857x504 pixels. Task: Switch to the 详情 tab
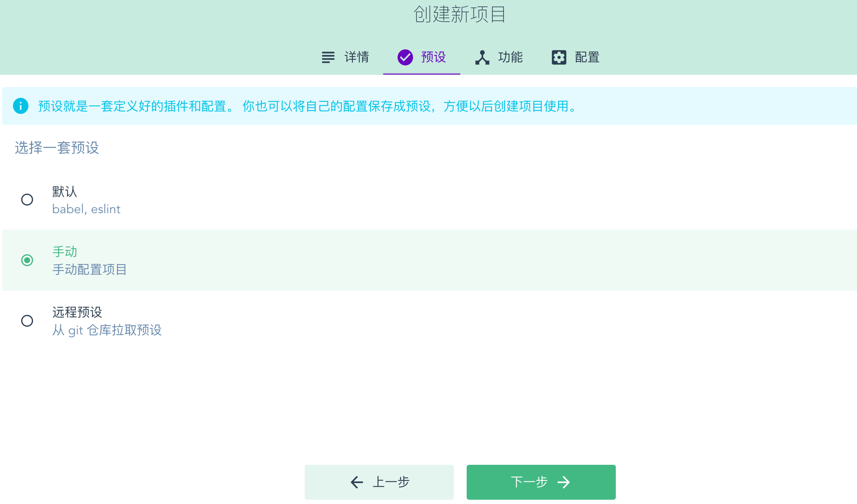(356, 57)
